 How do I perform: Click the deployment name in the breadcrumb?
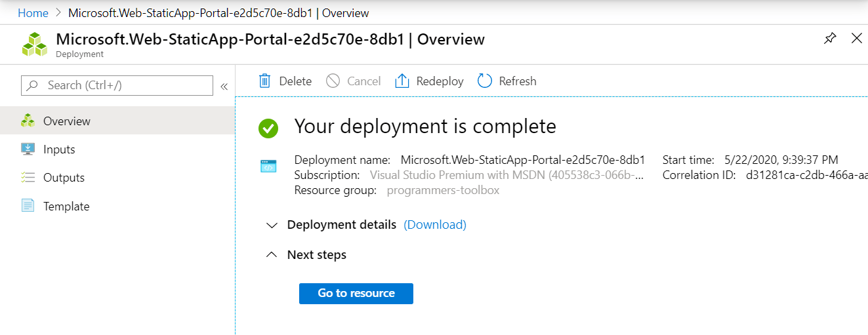[x=218, y=12]
